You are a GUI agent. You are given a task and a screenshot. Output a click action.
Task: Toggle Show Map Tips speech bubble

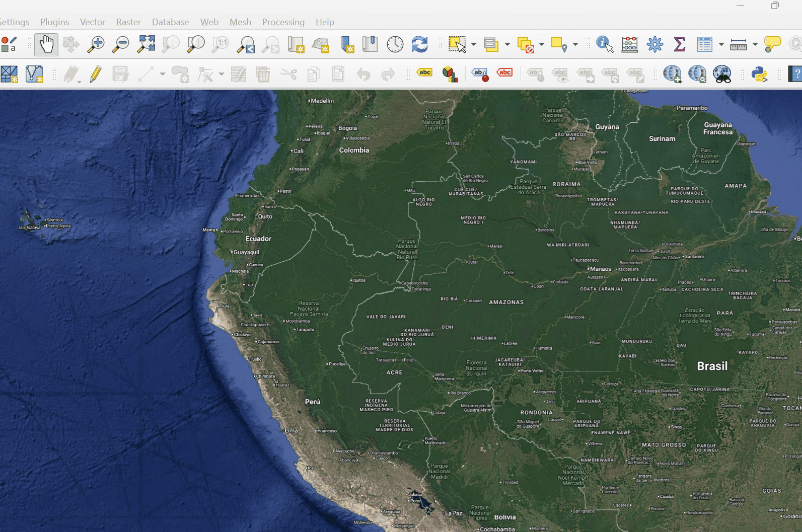(772, 44)
